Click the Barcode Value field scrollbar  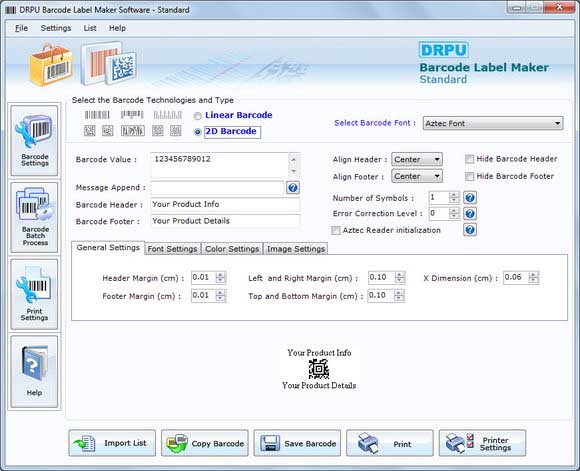(294, 165)
